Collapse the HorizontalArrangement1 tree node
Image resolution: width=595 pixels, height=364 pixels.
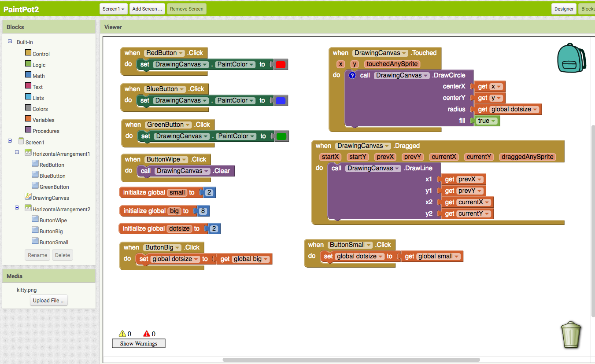17,152
